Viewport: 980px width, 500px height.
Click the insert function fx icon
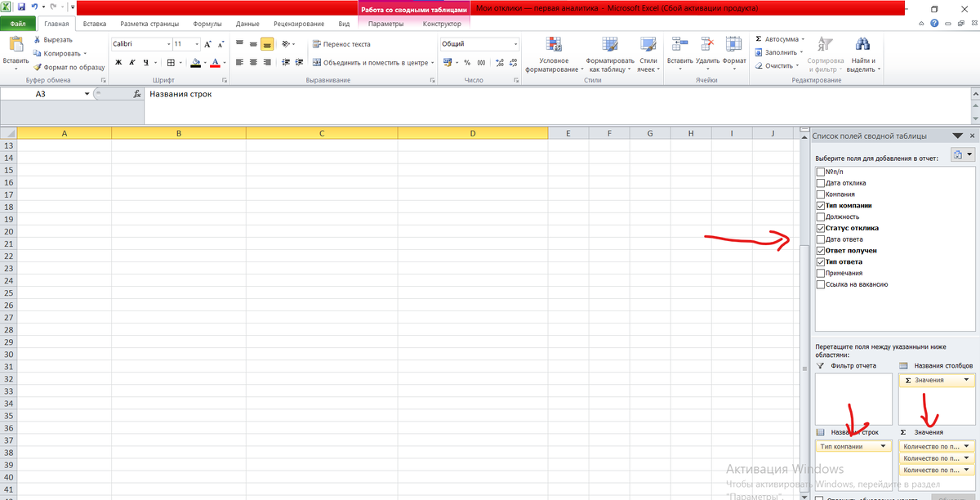(x=137, y=94)
